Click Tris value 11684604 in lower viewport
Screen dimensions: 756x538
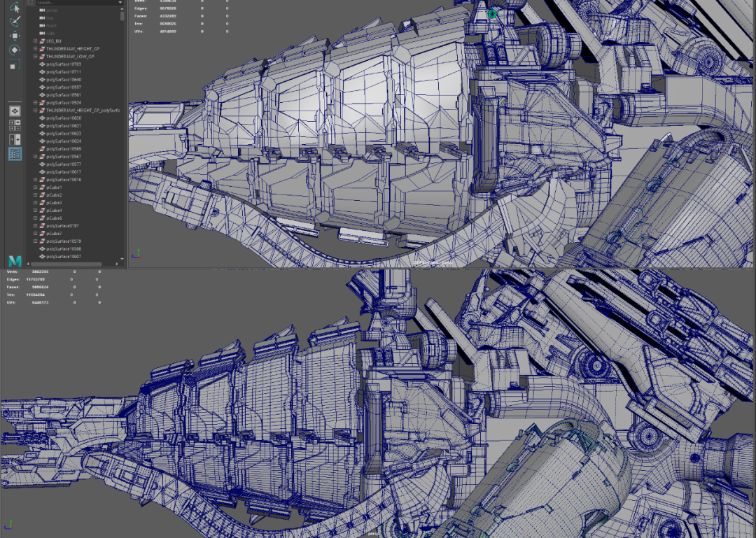(36, 295)
